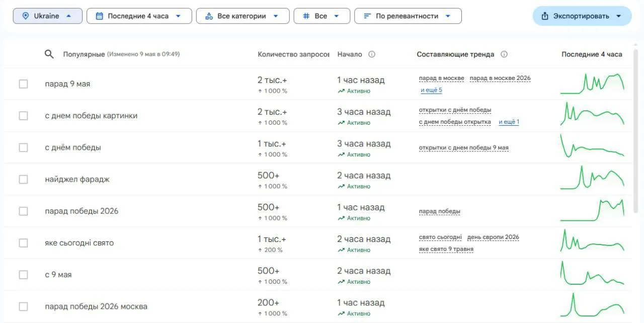This screenshot has height=323, width=644.
Task: Click the sparkline chart for парад 9 мая
Action: tap(592, 84)
